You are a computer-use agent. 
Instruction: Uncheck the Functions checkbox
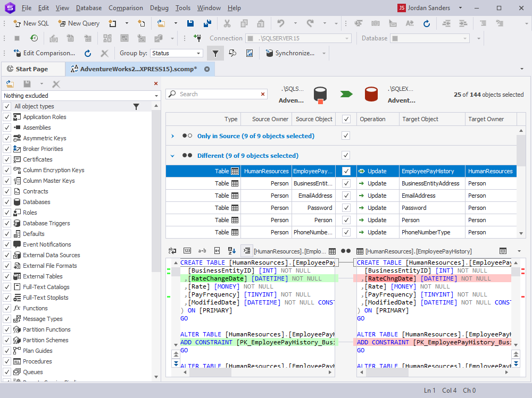click(7, 308)
